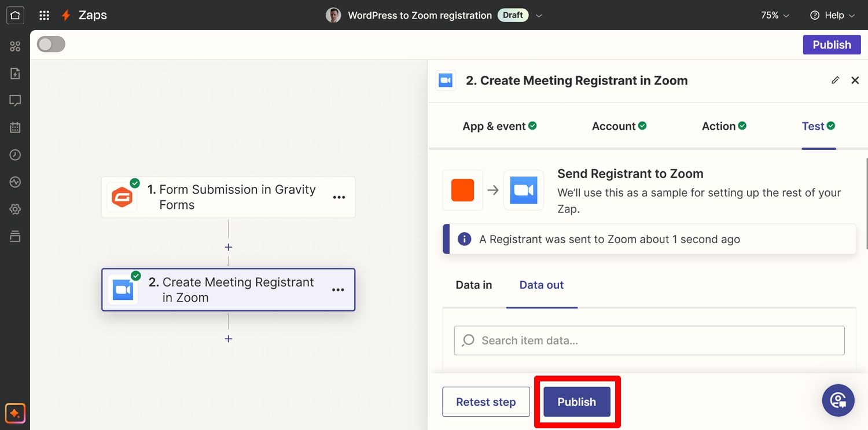868x430 pixels.
Task: Switch to App & event tab
Action: (499, 126)
